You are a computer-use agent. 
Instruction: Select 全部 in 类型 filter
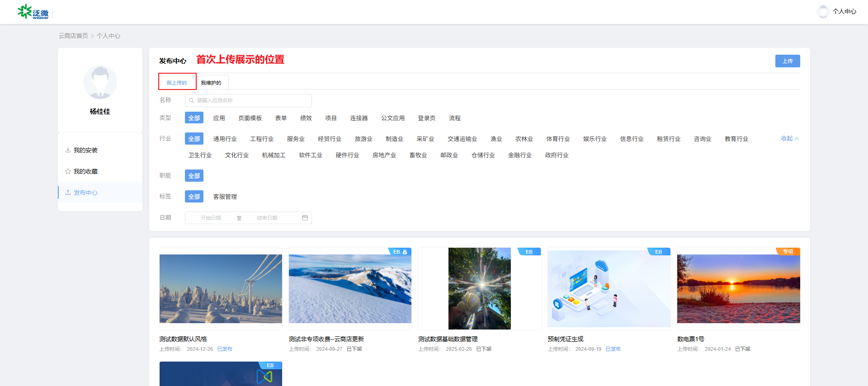tap(194, 118)
